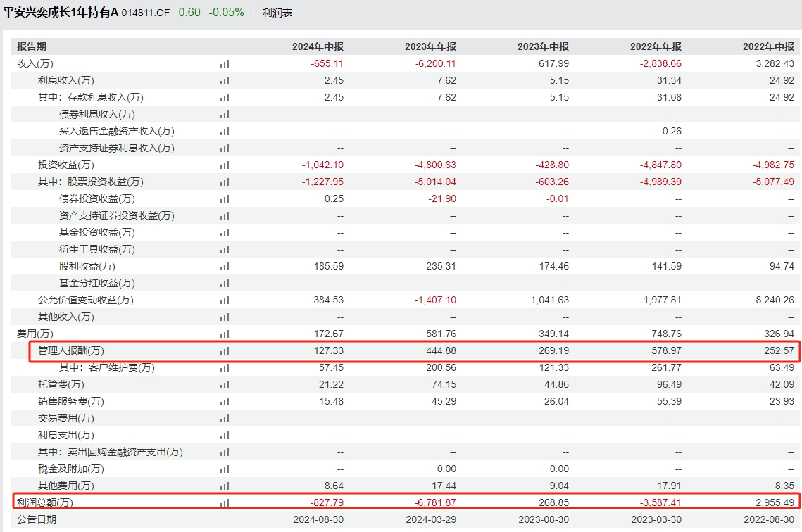Open chart icon for 管理人报酬(万) row
Image resolution: width=802 pixels, height=532 pixels.
point(225,350)
